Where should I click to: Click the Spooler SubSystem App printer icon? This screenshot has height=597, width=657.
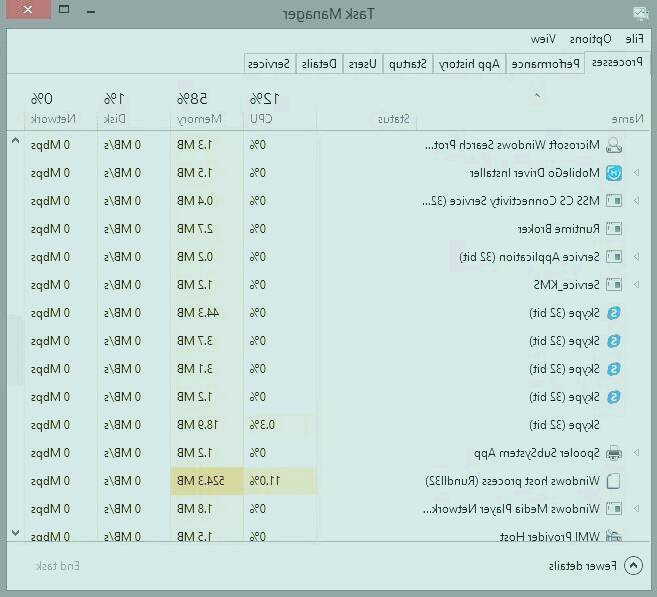[x=614, y=453]
